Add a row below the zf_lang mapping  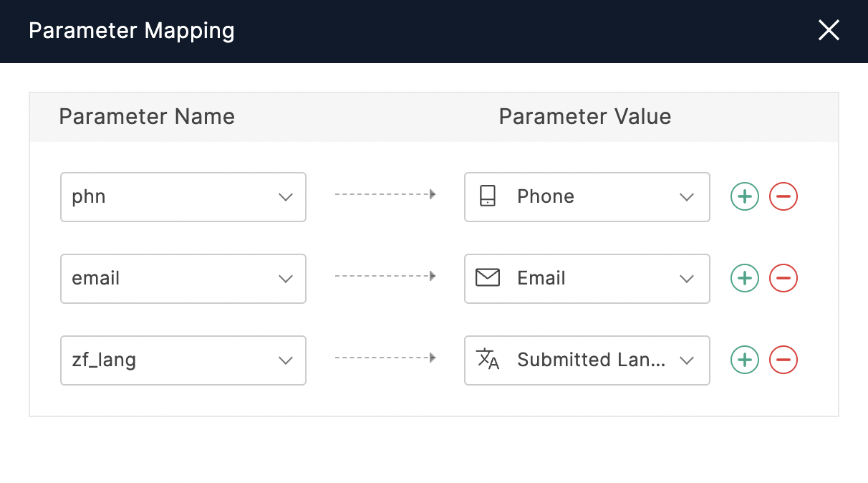(745, 360)
